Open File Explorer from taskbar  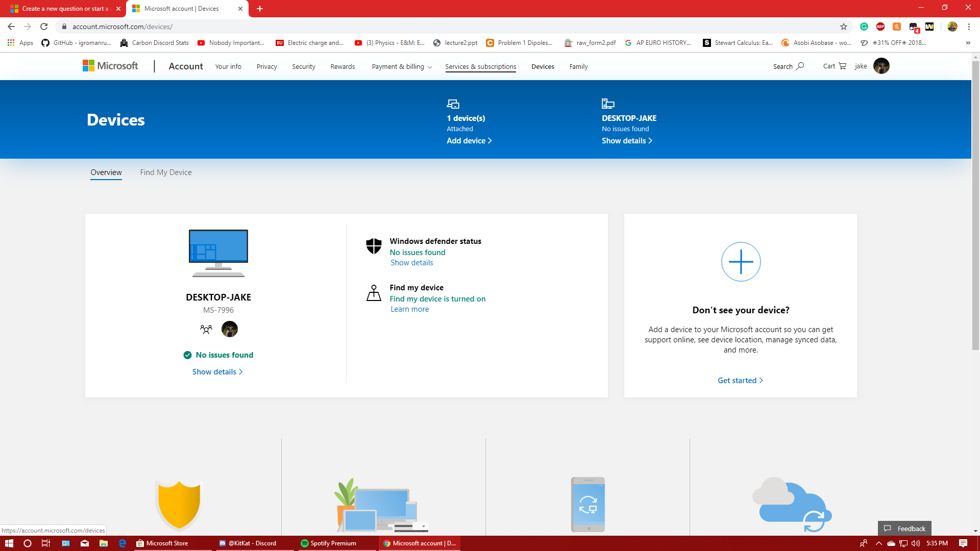coord(104,543)
